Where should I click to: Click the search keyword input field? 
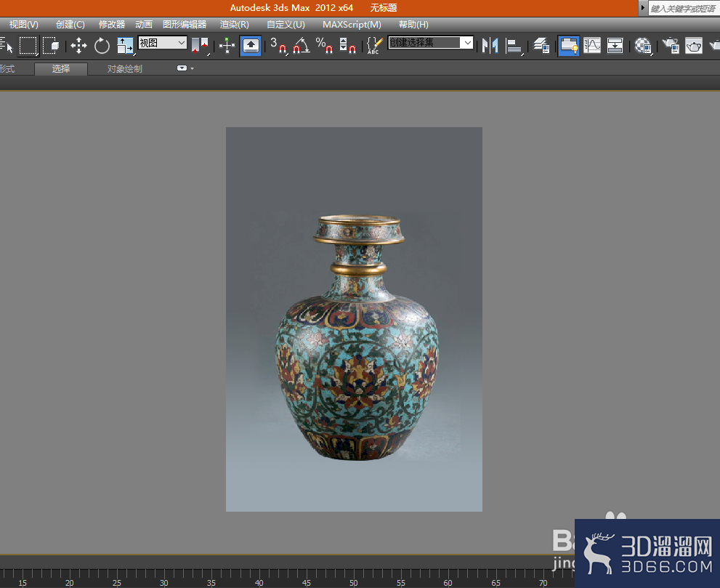(684, 8)
